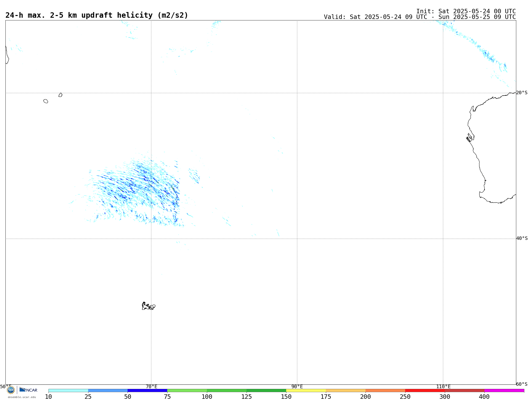Click the 90°E longitude label
The image size is (532, 400).
(x=297, y=386)
